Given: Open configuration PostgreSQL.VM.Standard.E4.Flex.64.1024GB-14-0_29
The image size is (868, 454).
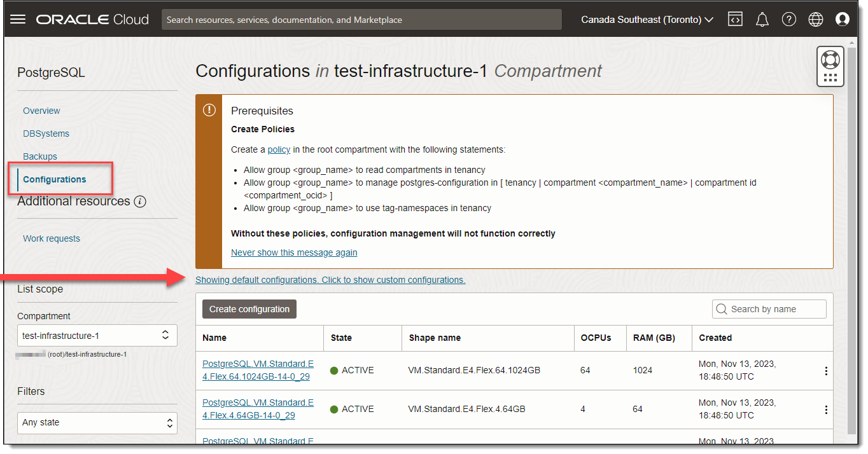Looking at the screenshot, I should [x=258, y=371].
